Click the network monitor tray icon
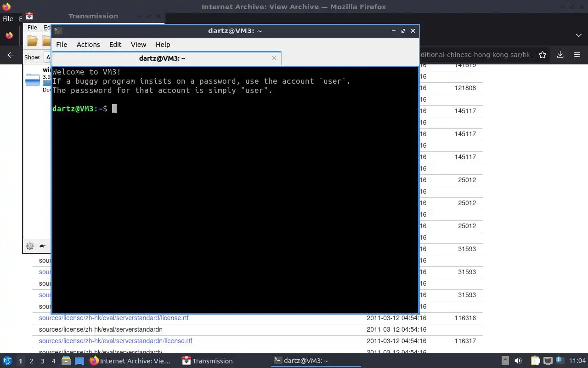Image resolution: width=588 pixels, height=368 pixels. [548, 361]
